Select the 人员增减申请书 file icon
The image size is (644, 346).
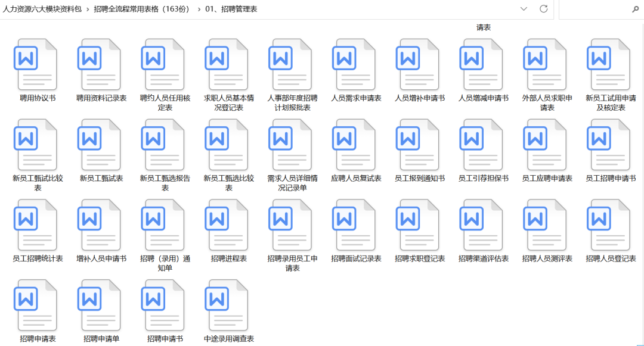point(481,64)
